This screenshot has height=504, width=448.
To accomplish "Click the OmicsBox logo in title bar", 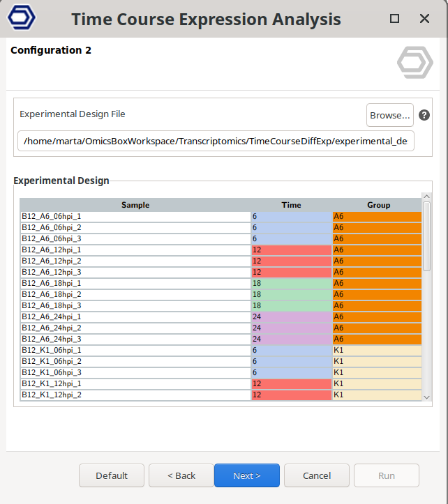I will 22,18.
